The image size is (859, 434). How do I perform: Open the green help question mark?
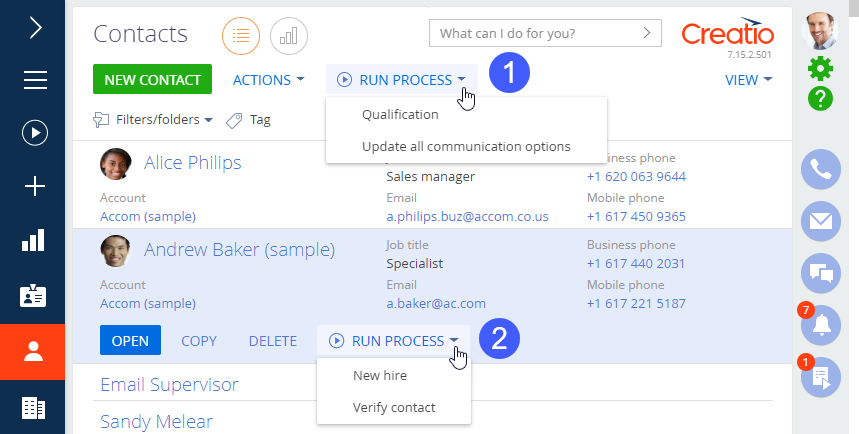click(820, 99)
